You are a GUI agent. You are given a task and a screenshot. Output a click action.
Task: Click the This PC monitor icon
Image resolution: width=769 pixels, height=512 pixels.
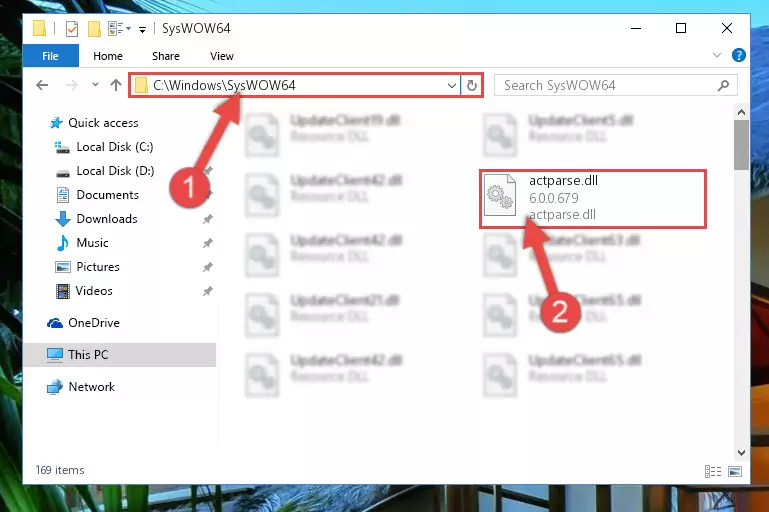pyautogui.click(x=55, y=355)
